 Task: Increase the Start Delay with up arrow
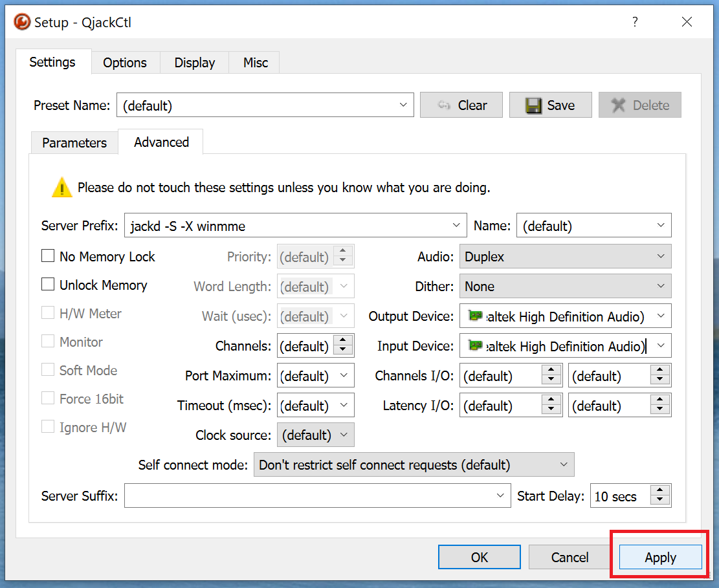(659, 491)
